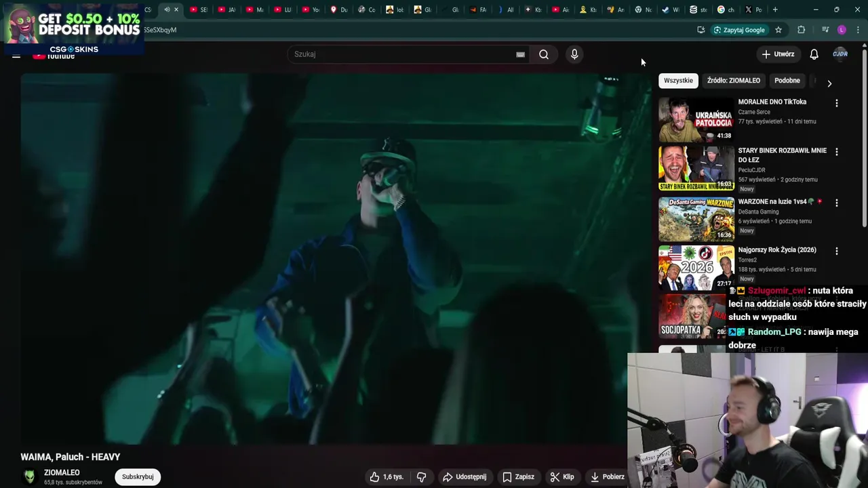The image size is (868, 488).
Task: Click the DeSanta Gaming channel name
Action: tap(758, 211)
